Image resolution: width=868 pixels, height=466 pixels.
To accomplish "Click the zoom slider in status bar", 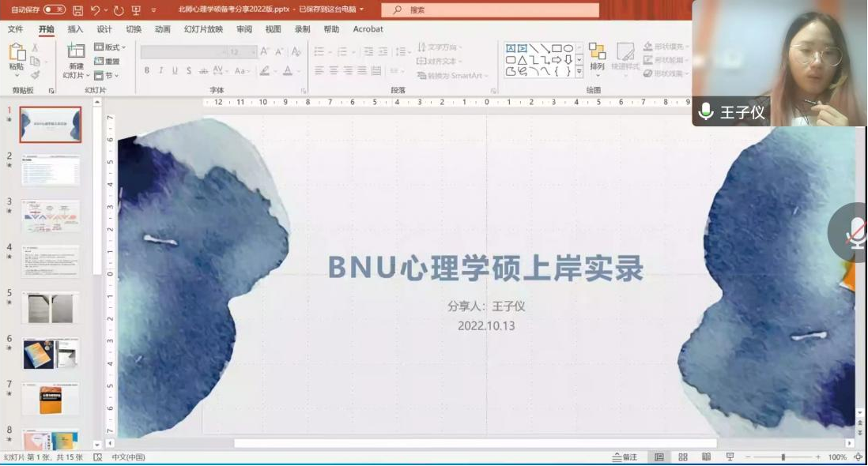I will [x=783, y=457].
